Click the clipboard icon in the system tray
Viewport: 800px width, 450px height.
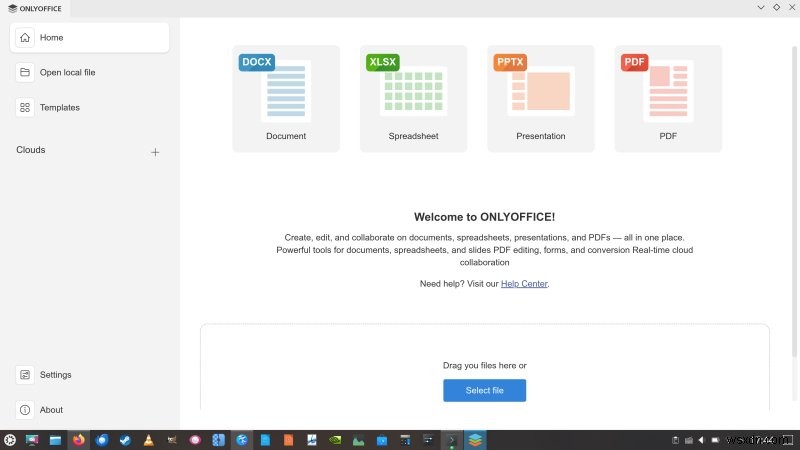coord(675,440)
